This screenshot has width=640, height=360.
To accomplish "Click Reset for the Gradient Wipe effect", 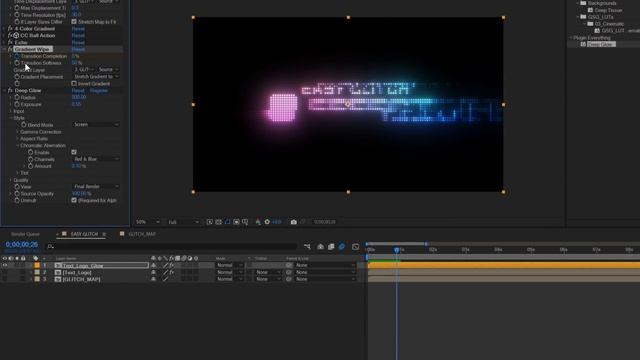I will pos(78,49).
